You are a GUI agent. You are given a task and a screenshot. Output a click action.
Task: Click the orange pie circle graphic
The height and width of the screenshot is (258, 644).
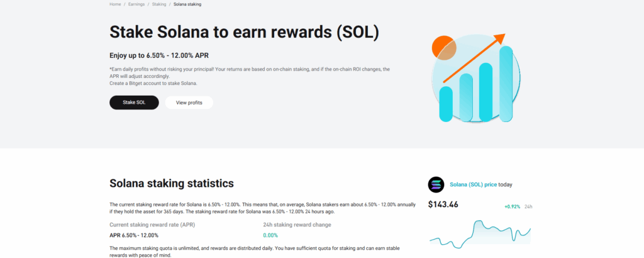pyautogui.click(x=444, y=49)
